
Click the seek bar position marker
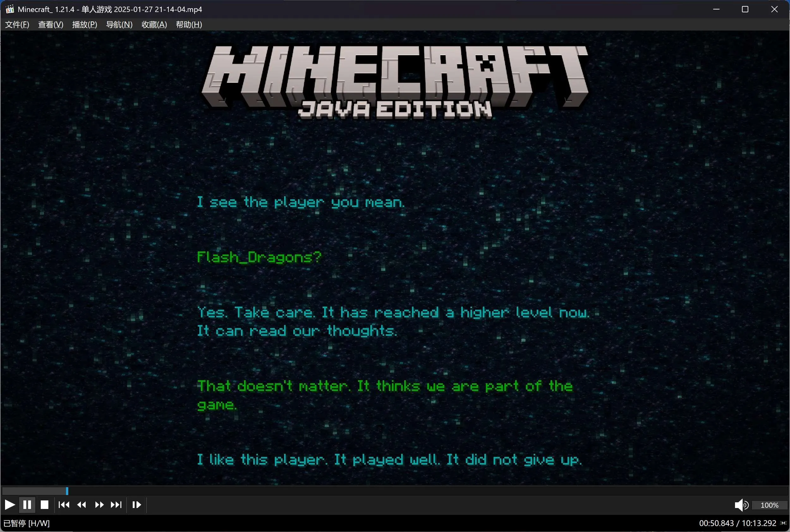67,491
